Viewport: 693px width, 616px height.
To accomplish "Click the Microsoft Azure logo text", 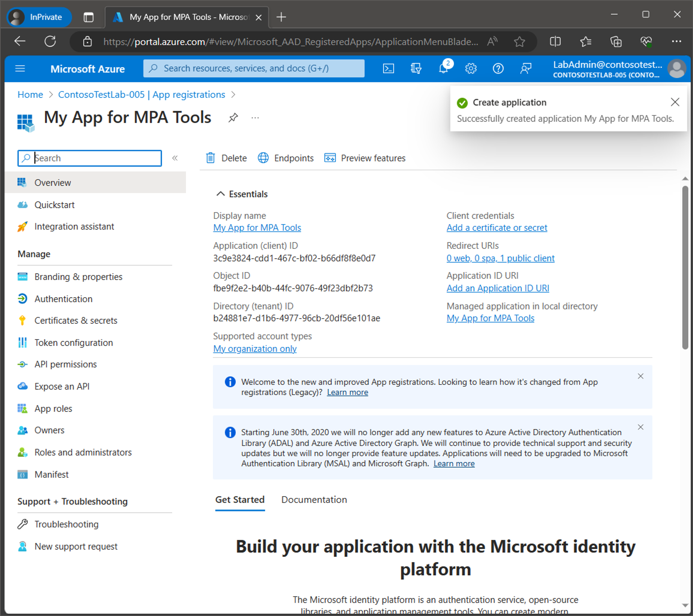I will tap(88, 69).
